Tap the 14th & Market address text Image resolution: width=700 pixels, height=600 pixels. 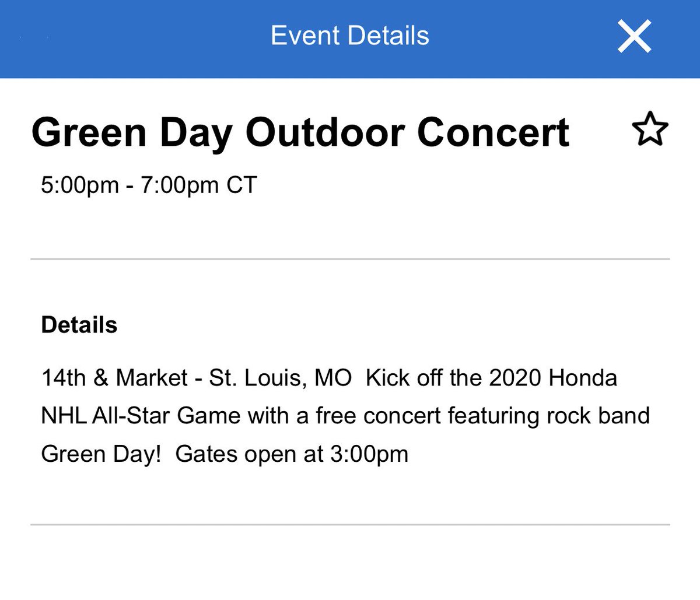click(114, 378)
